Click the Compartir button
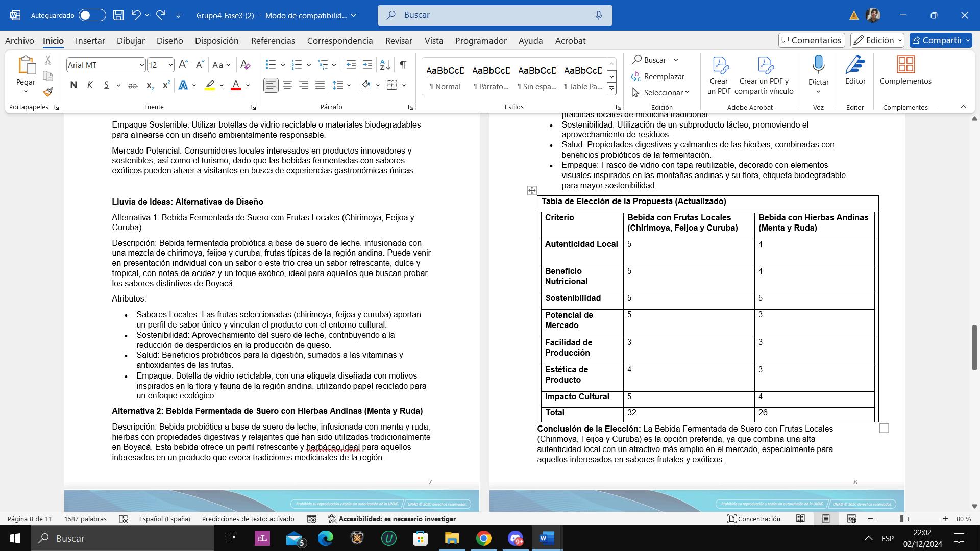The width and height of the screenshot is (980, 551). point(941,40)
